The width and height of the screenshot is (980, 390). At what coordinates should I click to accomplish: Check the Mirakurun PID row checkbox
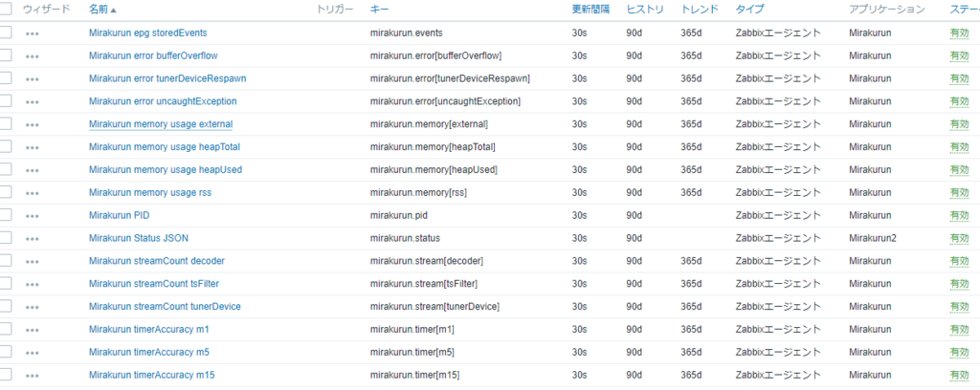6,215
